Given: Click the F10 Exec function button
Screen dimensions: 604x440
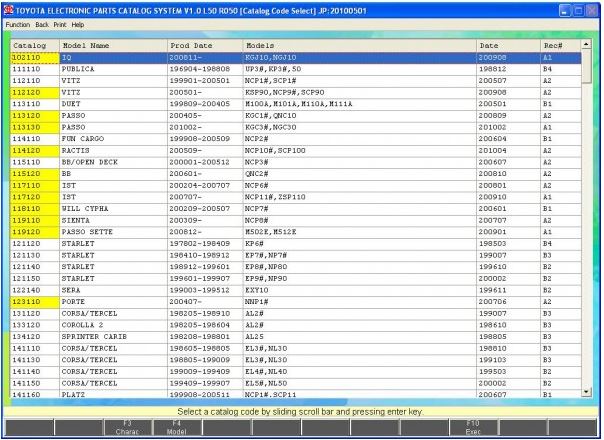Looking at the screenshot, I should [473, 427].
